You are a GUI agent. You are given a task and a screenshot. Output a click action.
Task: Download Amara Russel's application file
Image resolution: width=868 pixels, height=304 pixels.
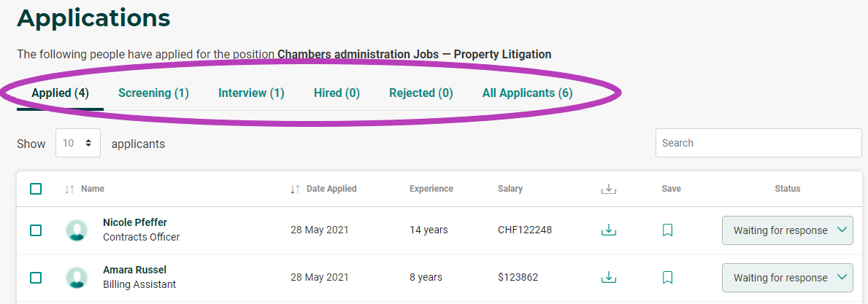pos(608,277)
